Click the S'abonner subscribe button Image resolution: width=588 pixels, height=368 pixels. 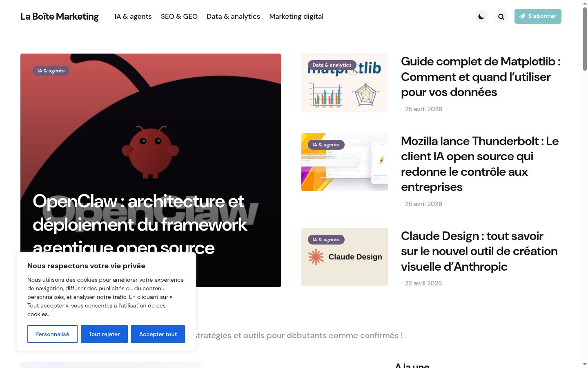click(538, 16)
